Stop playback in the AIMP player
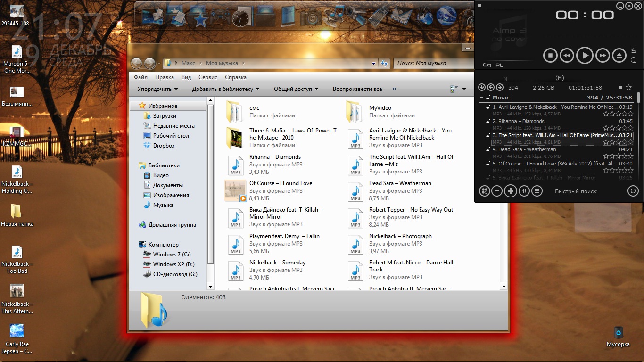The height and width of the screenshot is (362, 644). point(550,56)
